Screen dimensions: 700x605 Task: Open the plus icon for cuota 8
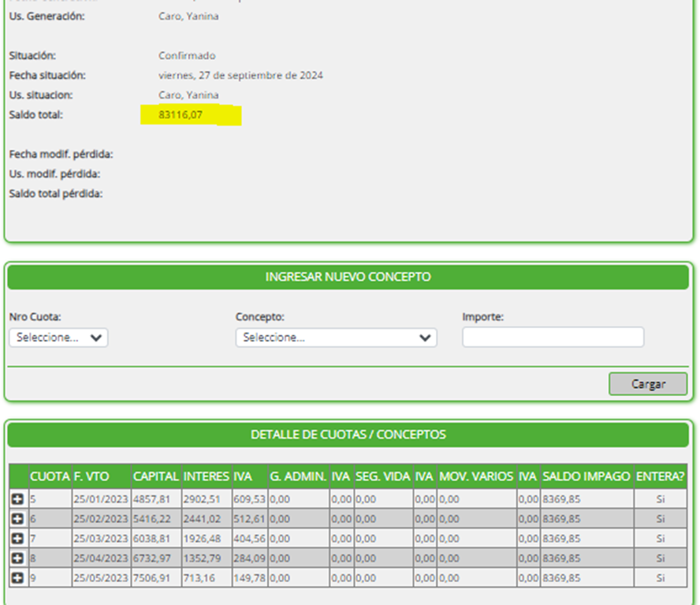point(18,558)
